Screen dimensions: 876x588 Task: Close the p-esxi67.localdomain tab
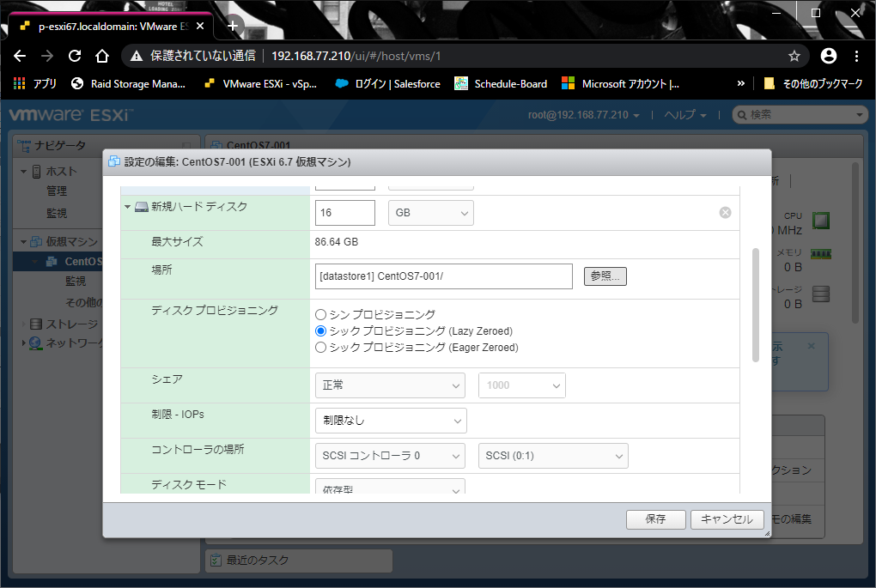point(200,27)
